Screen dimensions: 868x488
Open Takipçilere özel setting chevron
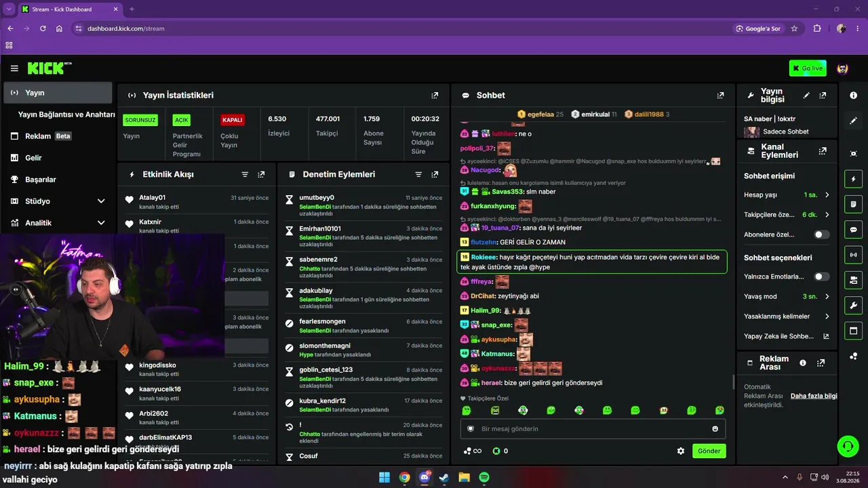click(827, 215)
